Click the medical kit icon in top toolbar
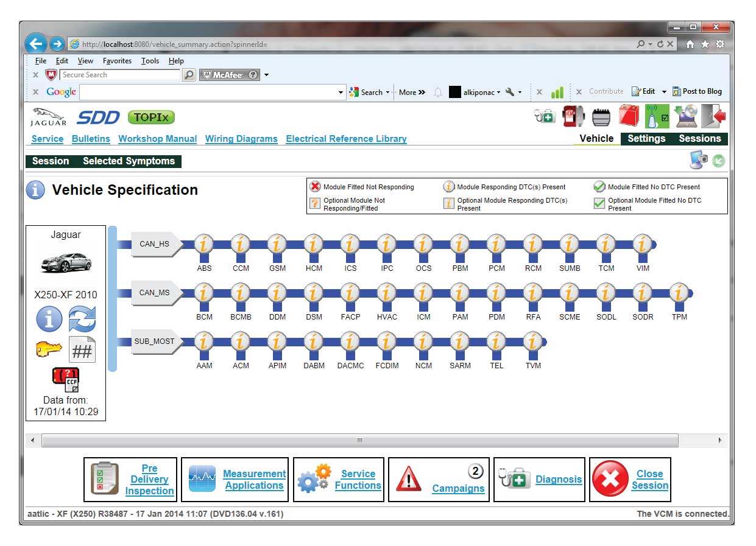 tap(545, 116)
